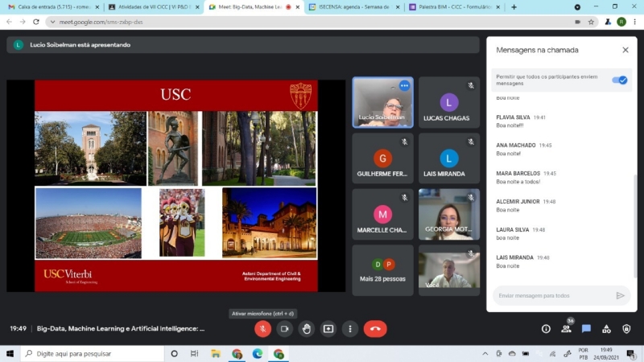Toggle the chat panel icon

click(586, 329)
